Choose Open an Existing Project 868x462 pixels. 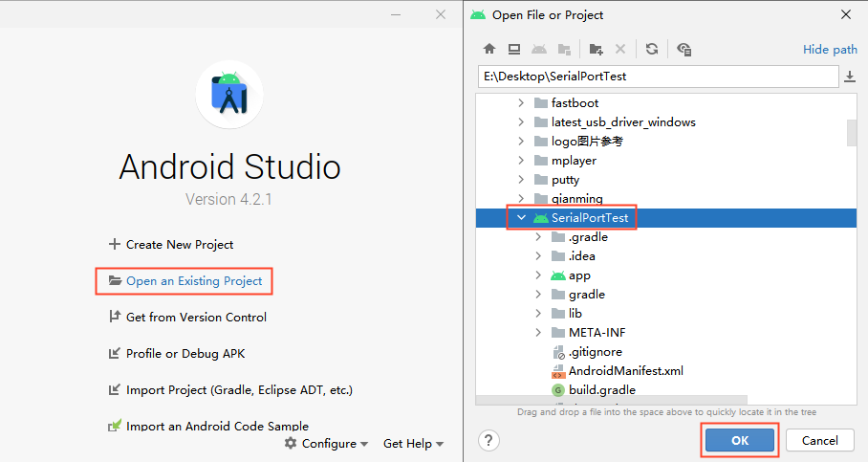point(193,281)
